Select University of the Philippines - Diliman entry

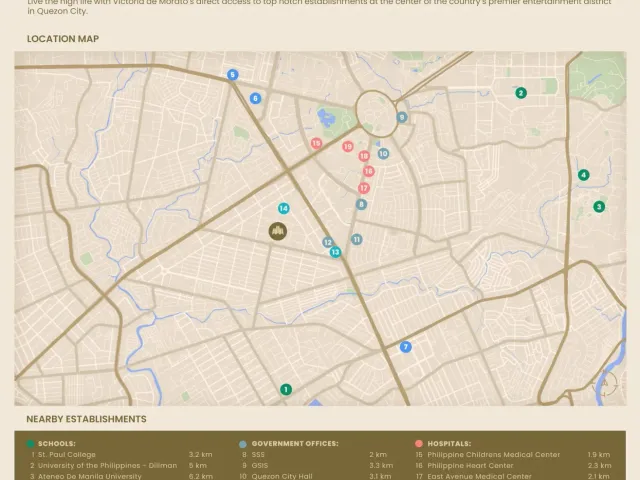[107, 466]
